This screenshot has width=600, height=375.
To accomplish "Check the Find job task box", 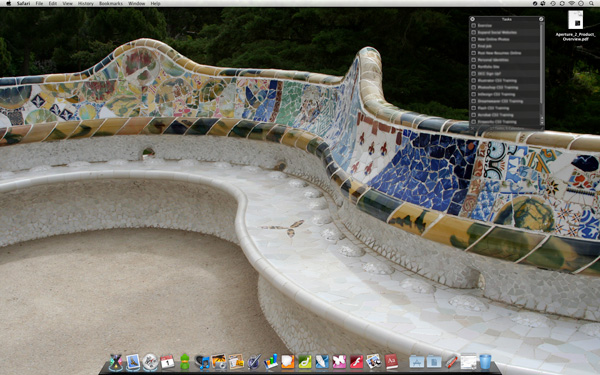I will coord(473,46).
